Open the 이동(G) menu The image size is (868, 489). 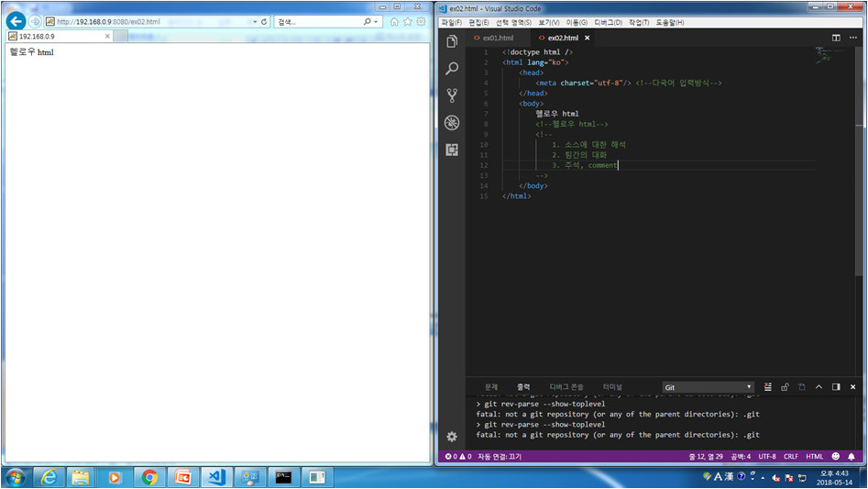click(577, 23)
